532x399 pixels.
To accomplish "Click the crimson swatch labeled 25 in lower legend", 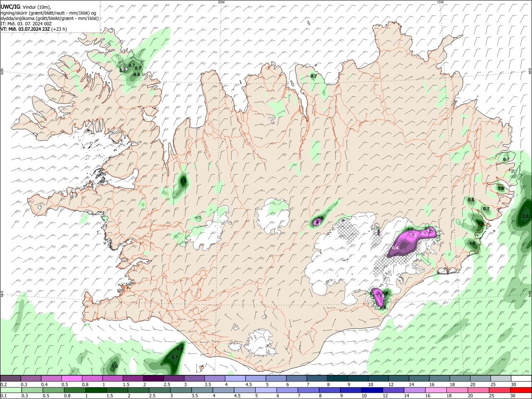I will pyautogui.click(x=499, y=390).
